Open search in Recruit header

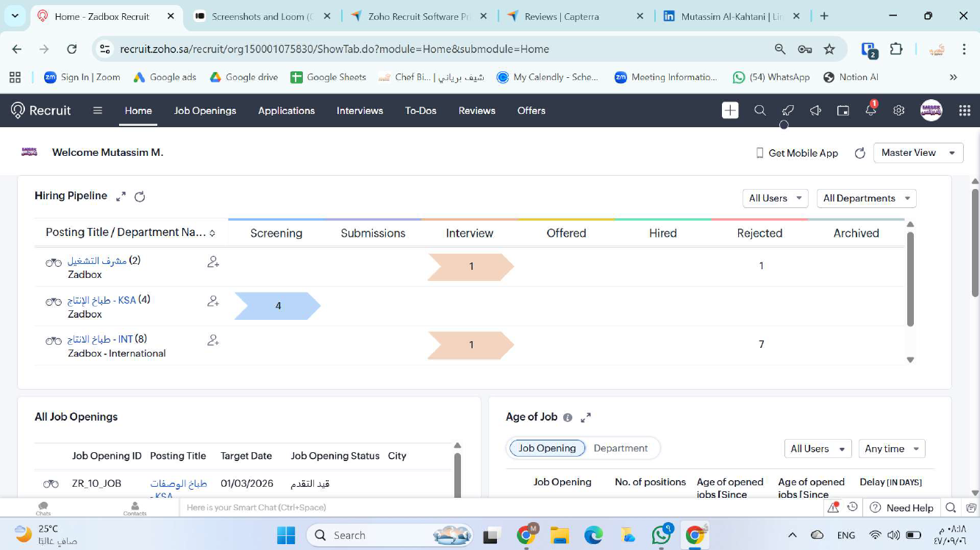(760, 110)
